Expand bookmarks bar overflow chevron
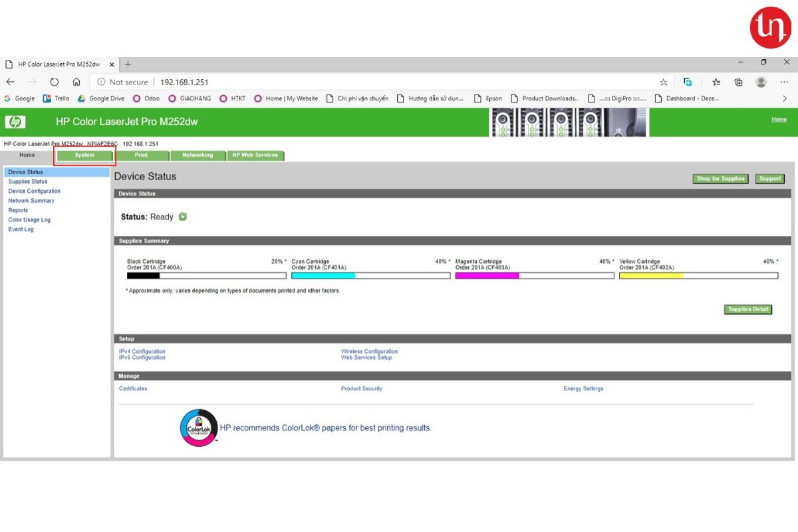The width and height of the screenshot is (798, 532). (x=785, y=98)
